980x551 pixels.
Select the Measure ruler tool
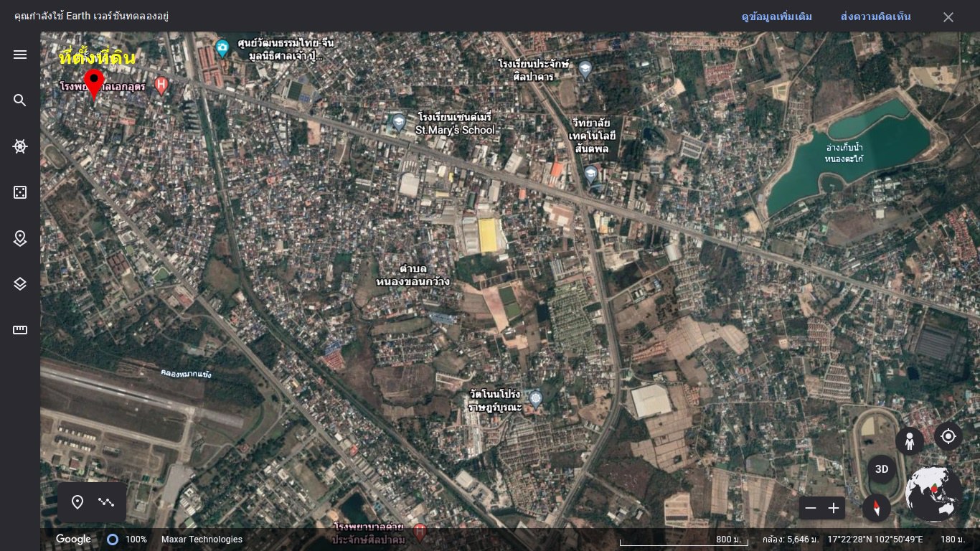tap(20, 330)
